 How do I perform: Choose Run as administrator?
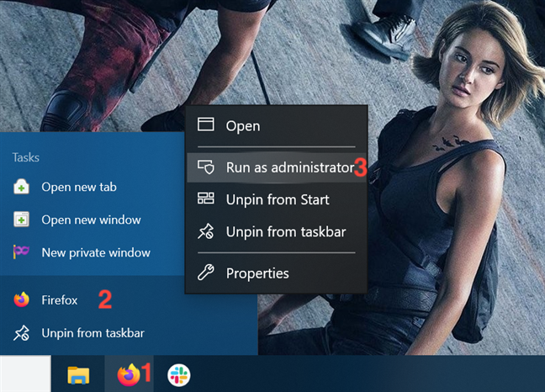pos(277,167)
